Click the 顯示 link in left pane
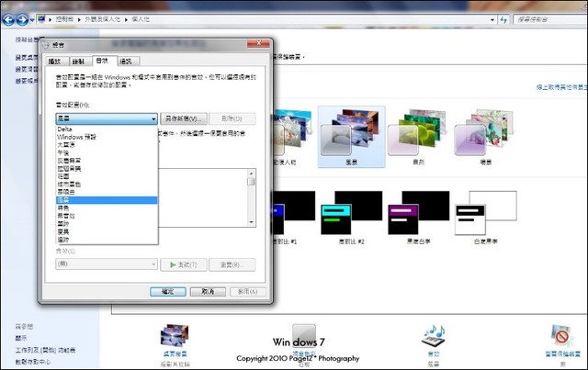The width and height of the screenshot is (588, 370). 21,338
